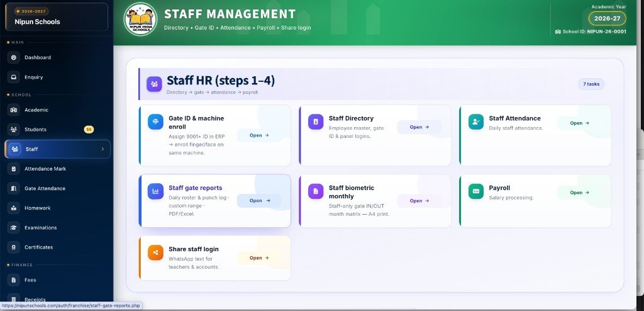Click the Academic sidebar icon

pos(14,110)
